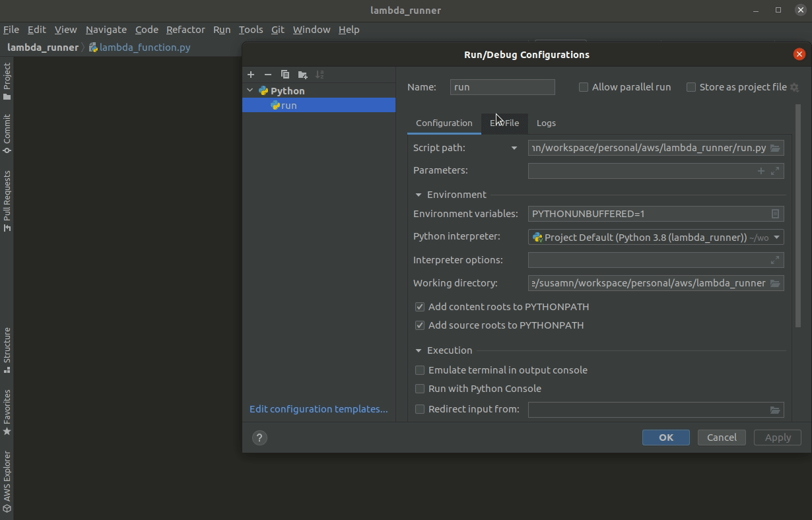Image resolution: width=812 pixels, height=520 pixels.
Task: Open Edit configuration templates link
Action: pos(318,409)
